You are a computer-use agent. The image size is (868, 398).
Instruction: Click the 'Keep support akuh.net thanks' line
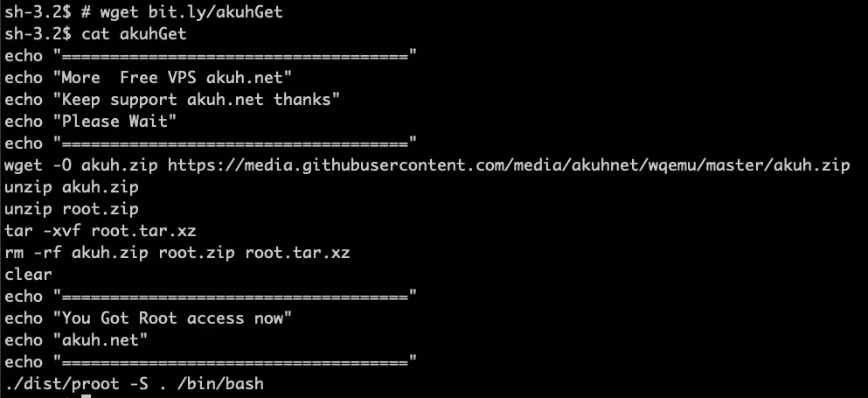point(172,99)
